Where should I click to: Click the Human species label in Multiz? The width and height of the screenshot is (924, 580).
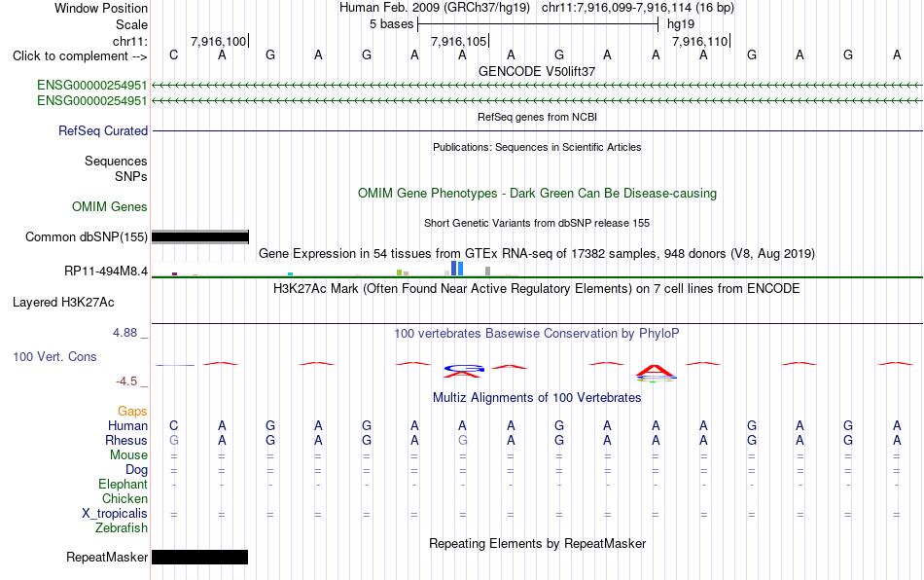127,425
